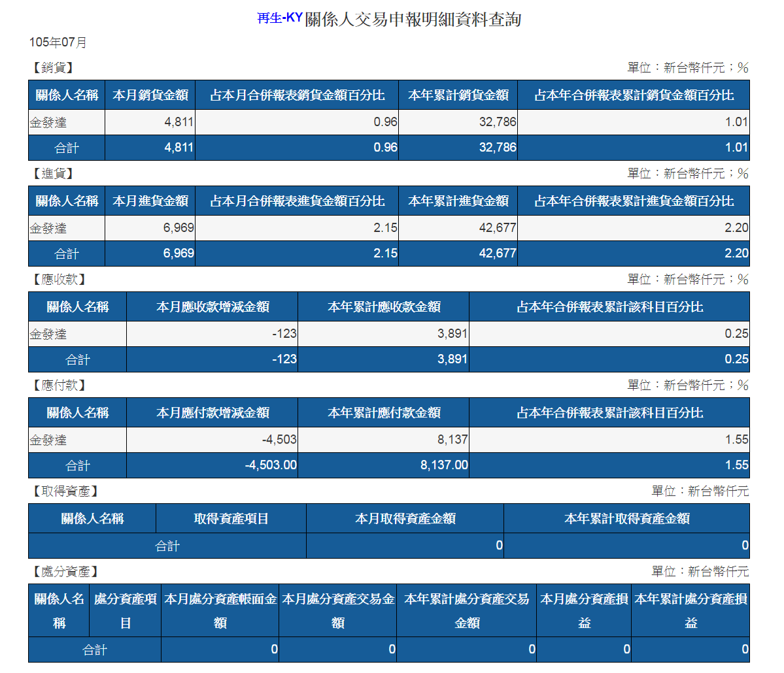Select the 8,137.00 total value
This screenshot has width=784, height=673.
444,465
